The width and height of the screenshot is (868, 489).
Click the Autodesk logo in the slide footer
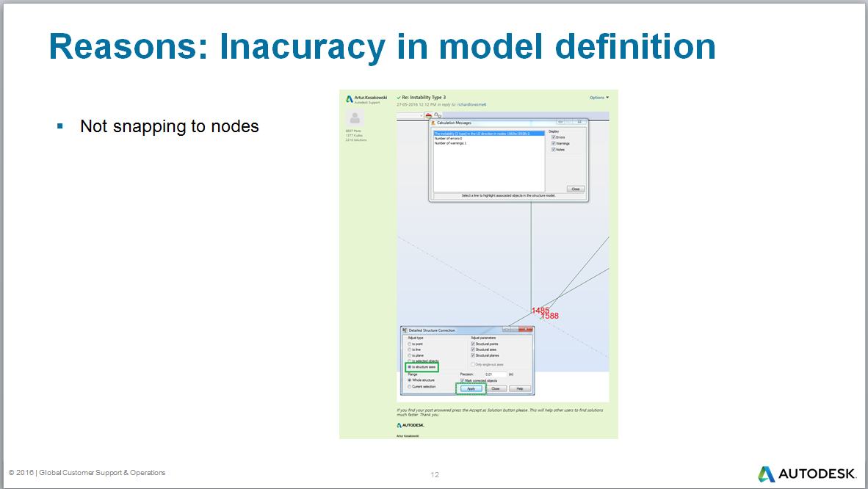[806, 474]
